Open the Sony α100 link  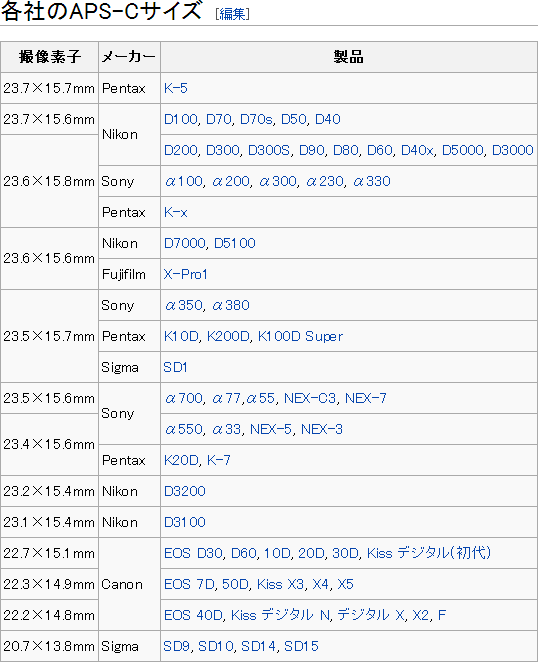(184, 182)
